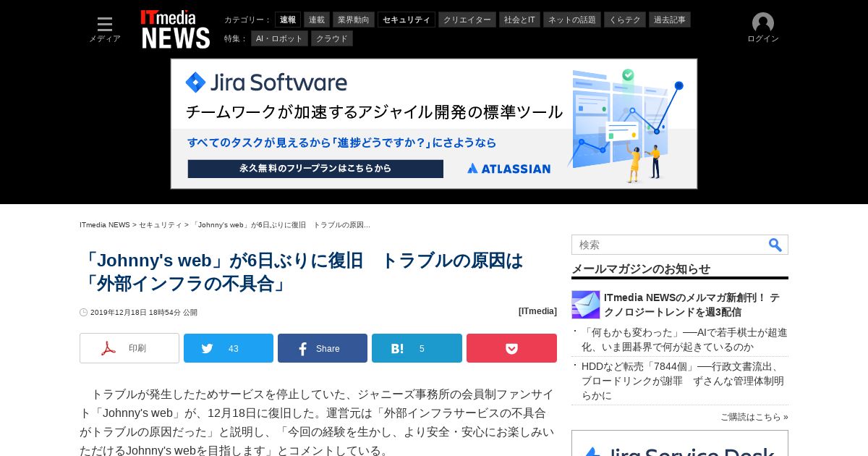868x456 pixels.
Task: Click the メールマガジンのお知らせ heading
Action: pyautogui.click(x=641, y=269)
